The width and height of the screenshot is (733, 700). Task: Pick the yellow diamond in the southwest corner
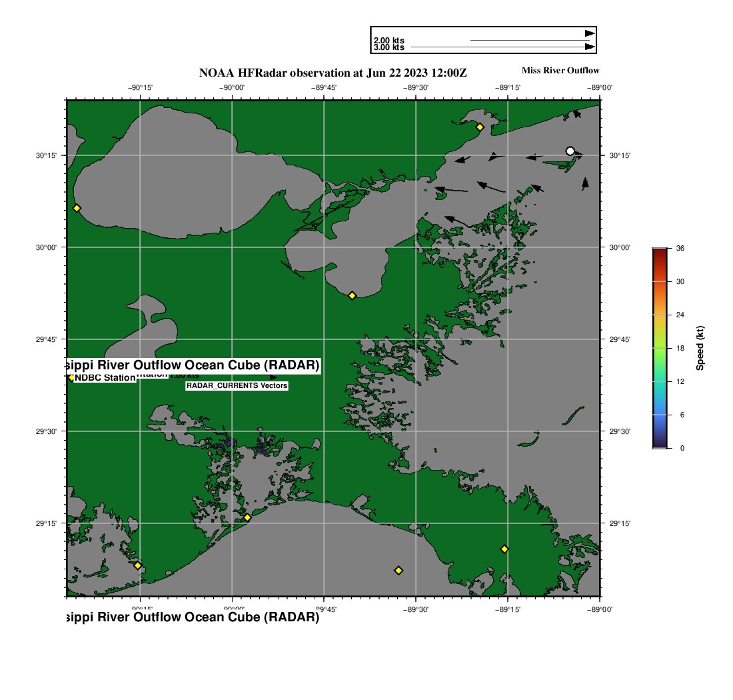138,565
